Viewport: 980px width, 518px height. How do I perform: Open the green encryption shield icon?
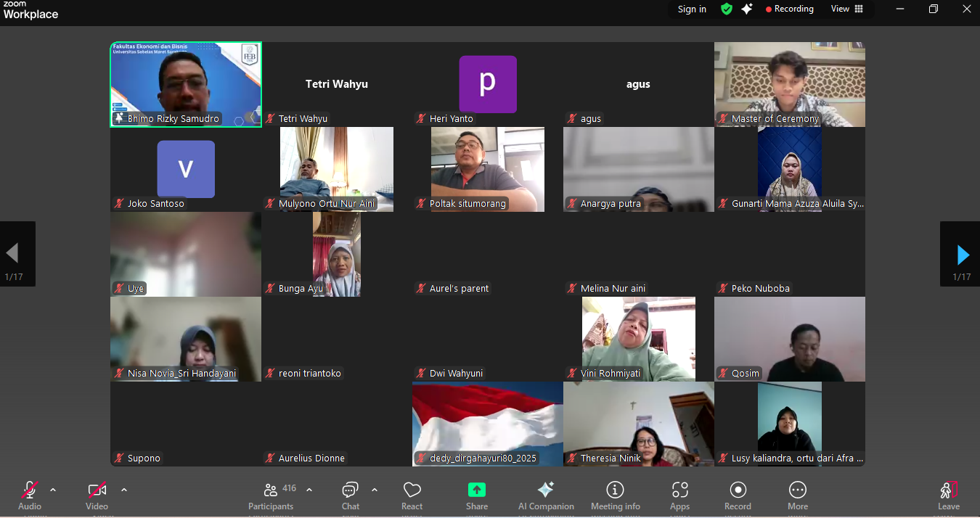click(x=727, y=9)
